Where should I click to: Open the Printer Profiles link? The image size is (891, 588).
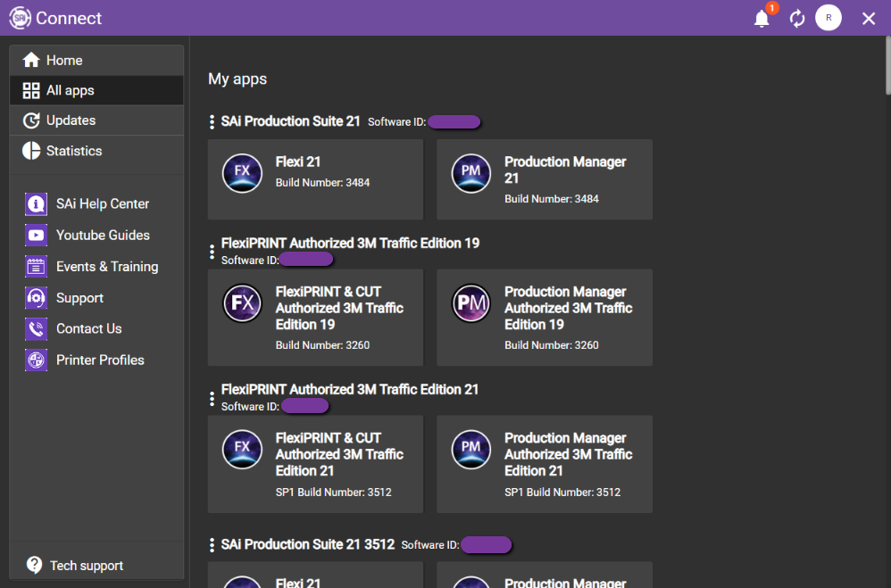pos(100,360)
